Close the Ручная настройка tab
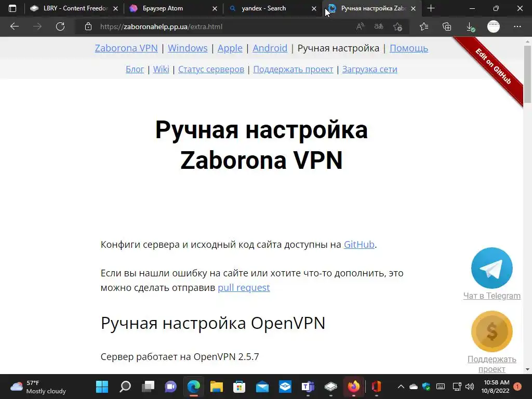Screen dimensions: 532x399 [413, 8]
